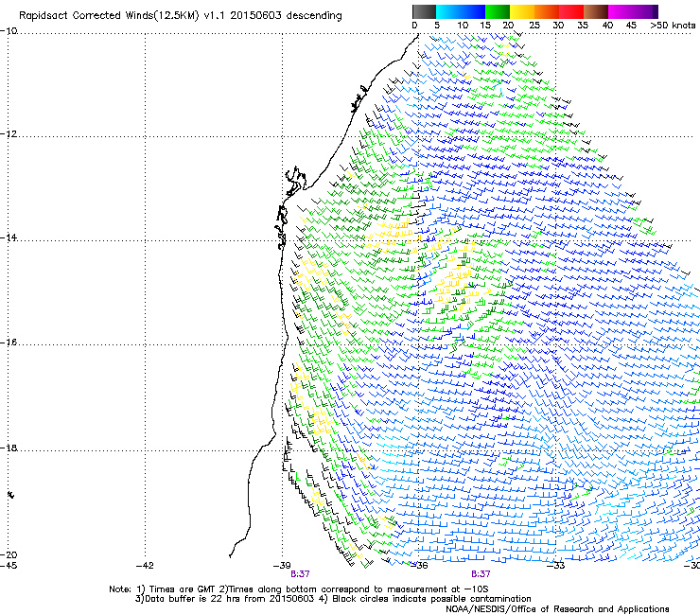Click the '-14' latitude axis label
The width and height of the screenshot is (700, 615).
[9, 237]
